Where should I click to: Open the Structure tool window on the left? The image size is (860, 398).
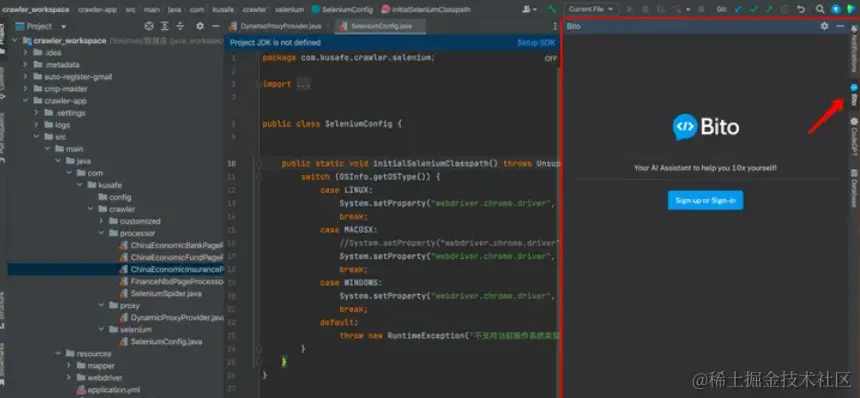(x=3, y=309)
